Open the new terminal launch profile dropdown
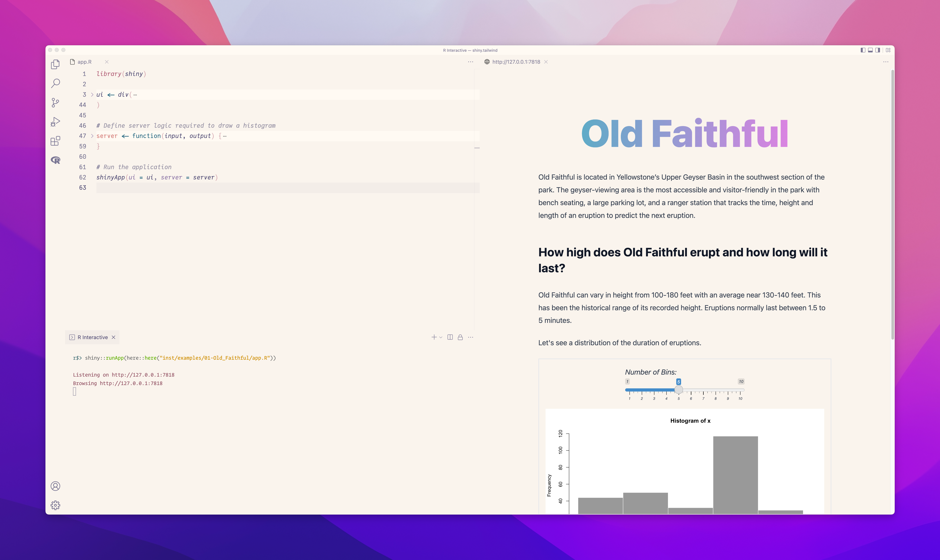 point(441,337)
